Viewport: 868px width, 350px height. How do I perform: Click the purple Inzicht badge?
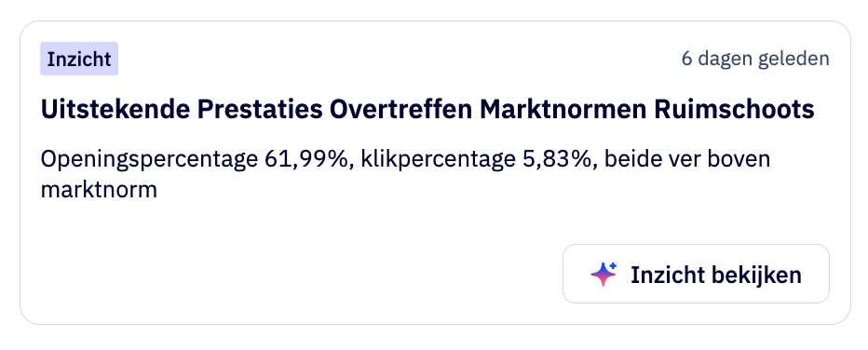point(79,59)
